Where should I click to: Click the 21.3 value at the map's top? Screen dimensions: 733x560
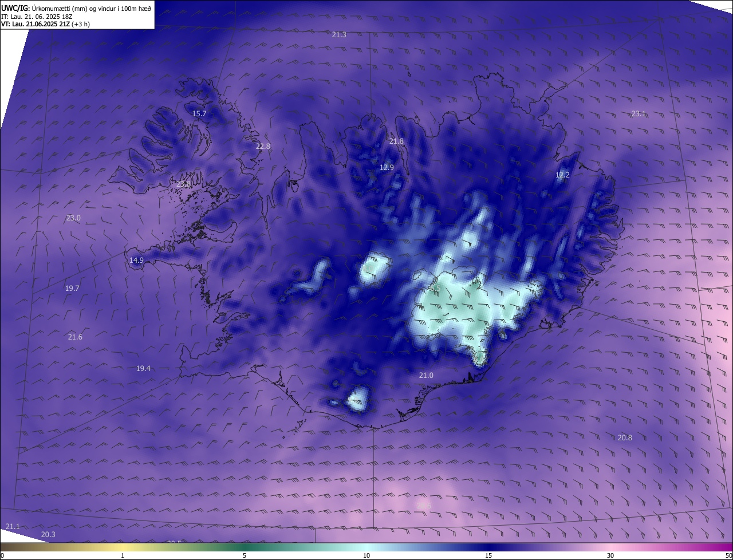(339, 35)
